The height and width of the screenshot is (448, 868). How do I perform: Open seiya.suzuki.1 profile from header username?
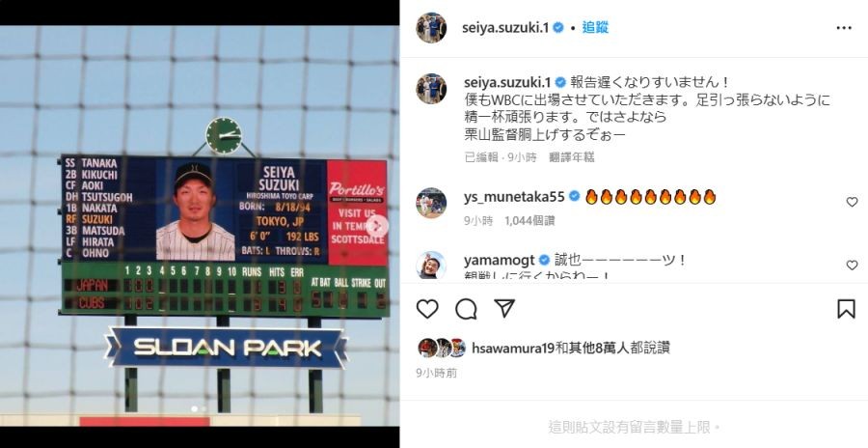pyautogui.click(x=505, y=28)
